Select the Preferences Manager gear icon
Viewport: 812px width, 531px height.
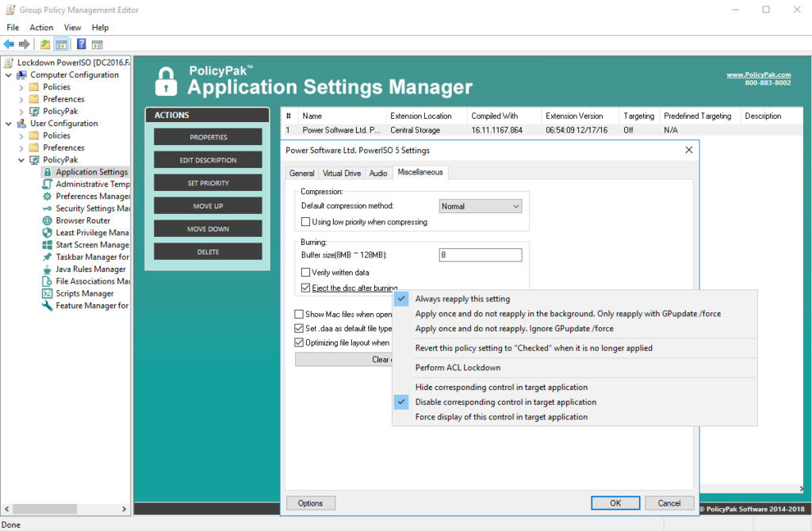tap(47, 196)
